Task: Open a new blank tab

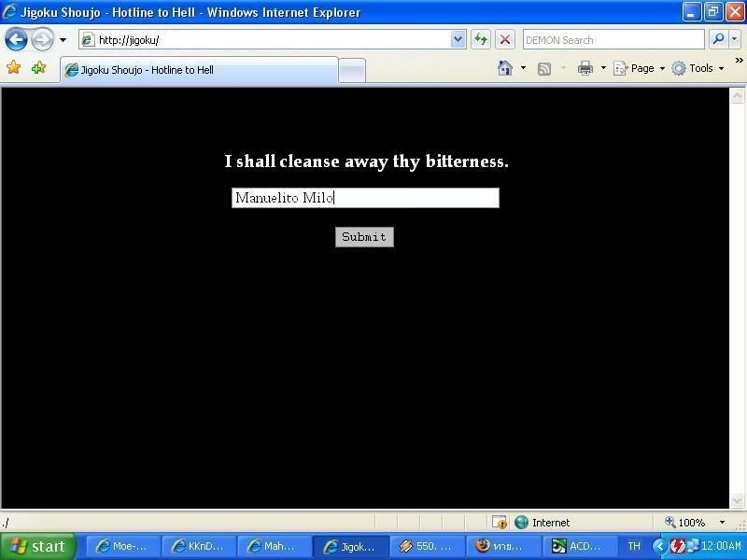Action: [x=352, y=71]
